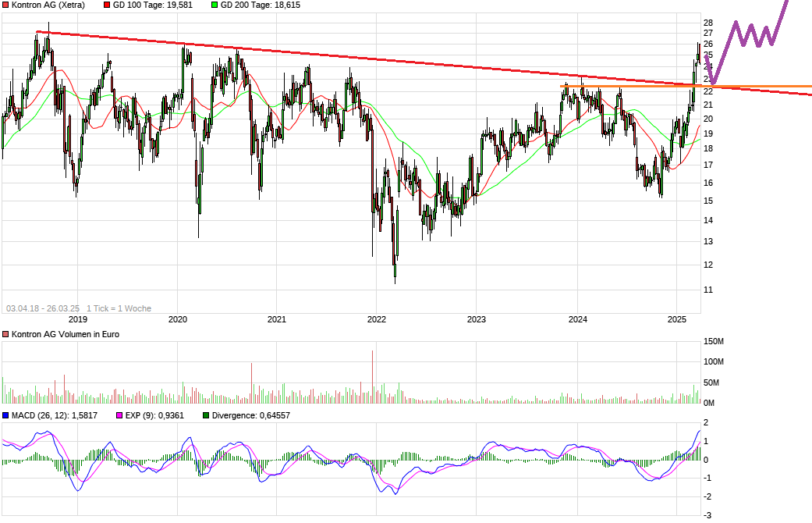
Task: Select the Kontron AG (Xetra) legend text
Action: coord(48,5)
